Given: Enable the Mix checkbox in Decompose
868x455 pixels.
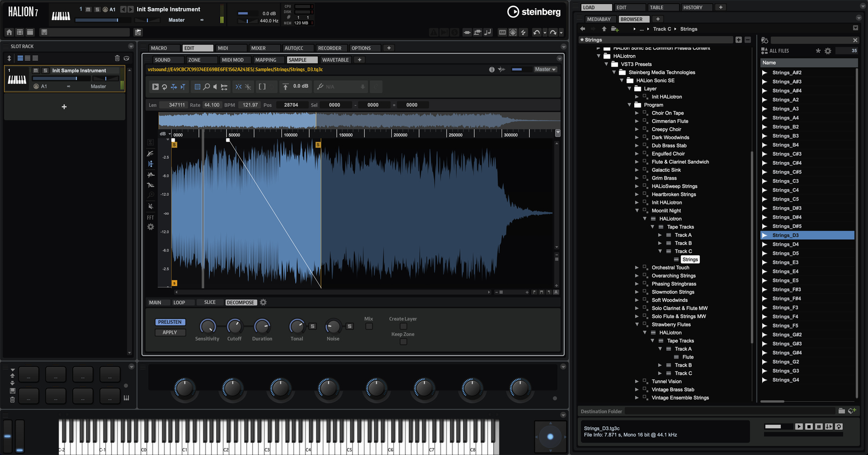Looking at the screenshot, I should point(369,326).
